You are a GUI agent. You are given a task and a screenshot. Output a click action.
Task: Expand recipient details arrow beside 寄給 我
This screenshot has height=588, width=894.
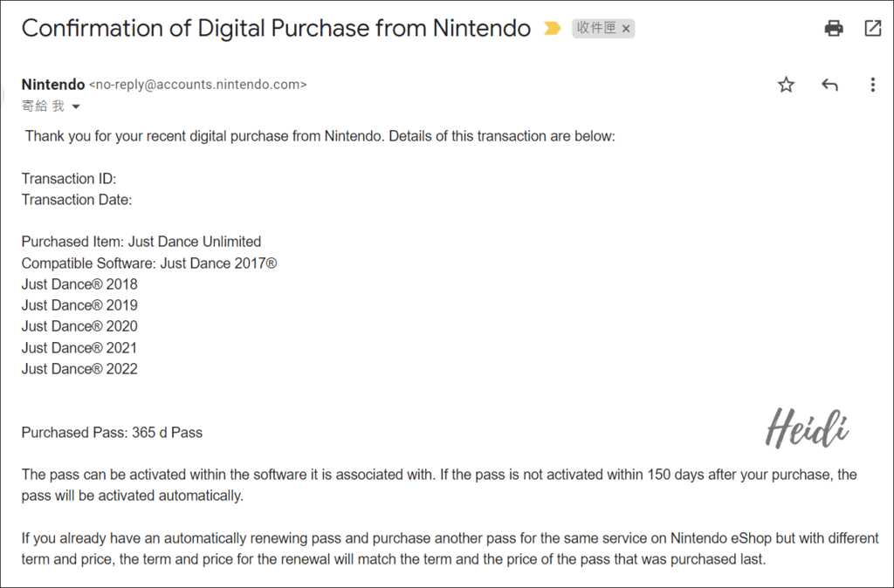(76, 106)
